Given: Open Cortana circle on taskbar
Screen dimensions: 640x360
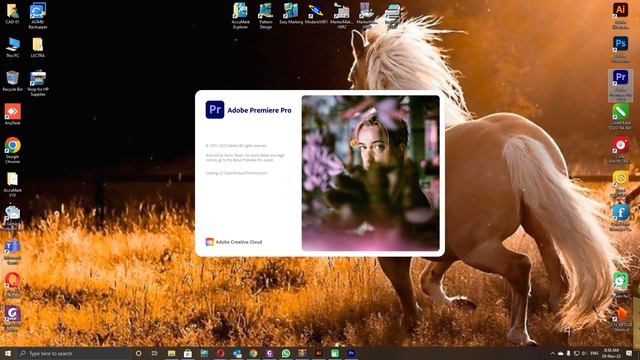Looking at the screenshot, I should click(x=138, y=353).
